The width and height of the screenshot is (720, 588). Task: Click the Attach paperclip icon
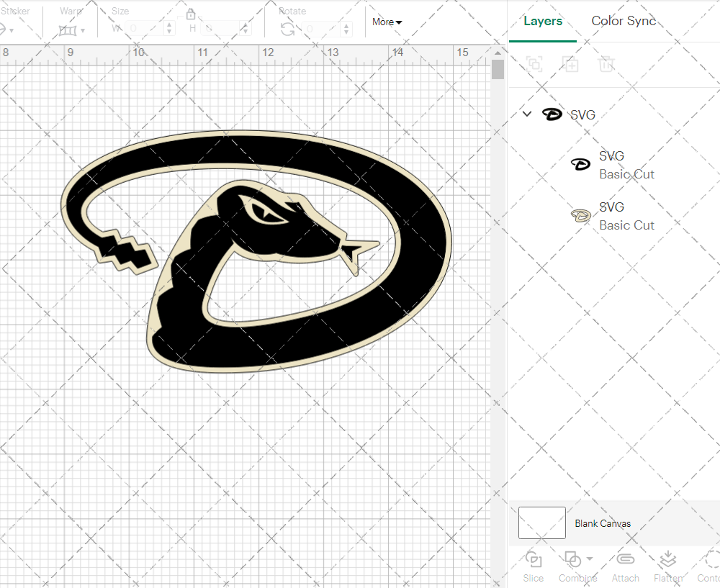point(625,560)
